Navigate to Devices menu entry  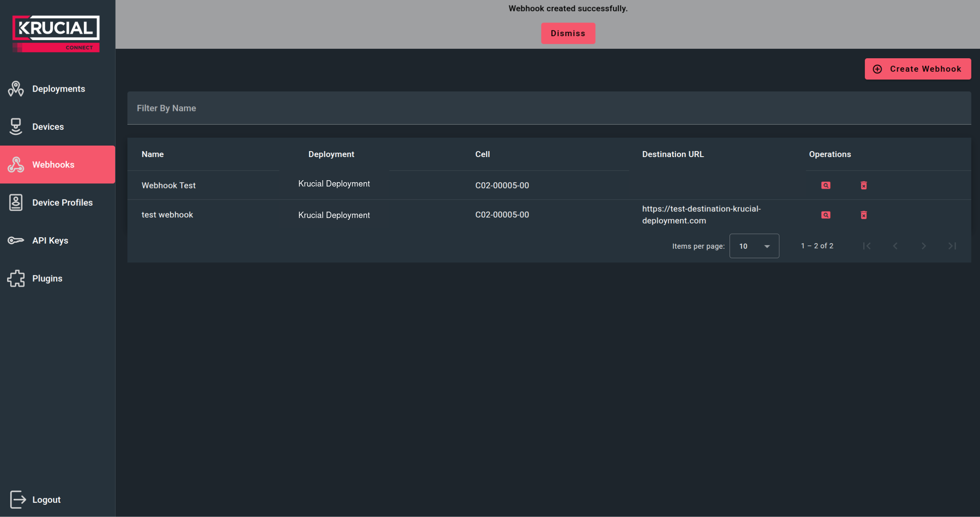point(48,126)
